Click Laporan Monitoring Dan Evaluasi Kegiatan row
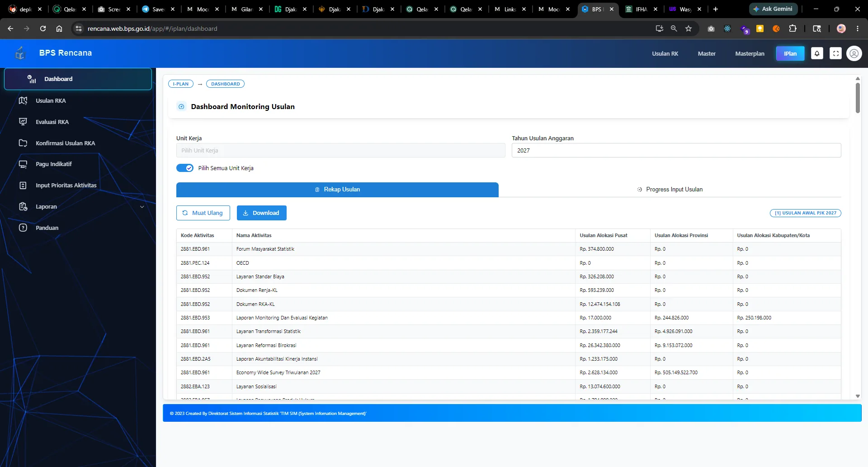The image size is (868, 467). click(x=509, y=318)
